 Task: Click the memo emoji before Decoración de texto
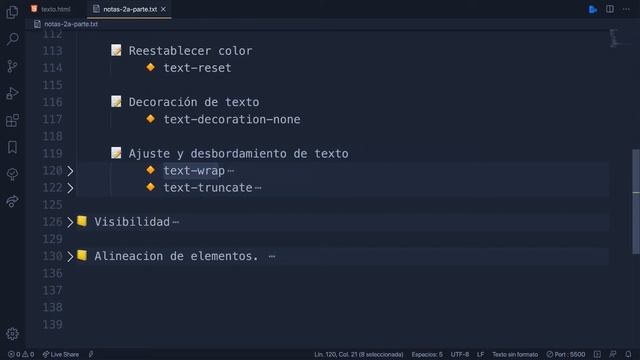point(116,101)
